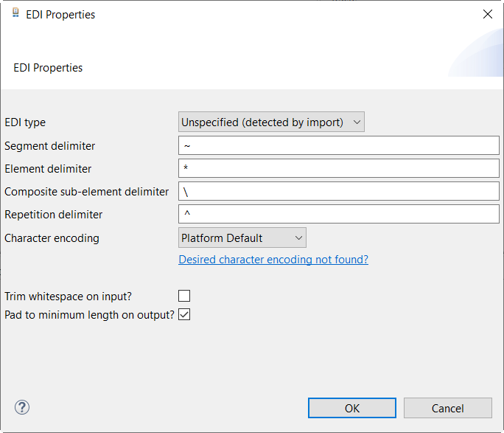Click the 'Segment delimiter' label
The width and height of the screenshot is (504, 433).
coord(49,146)
